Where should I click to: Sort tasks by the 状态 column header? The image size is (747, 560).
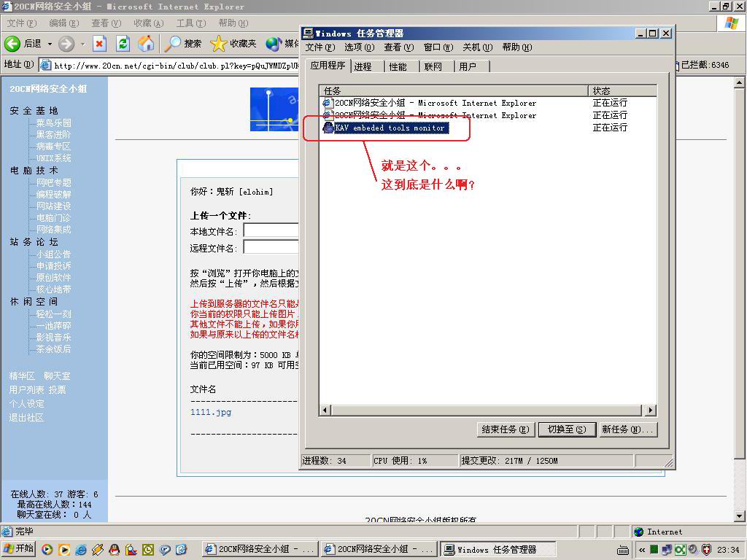tap(623, 90)
